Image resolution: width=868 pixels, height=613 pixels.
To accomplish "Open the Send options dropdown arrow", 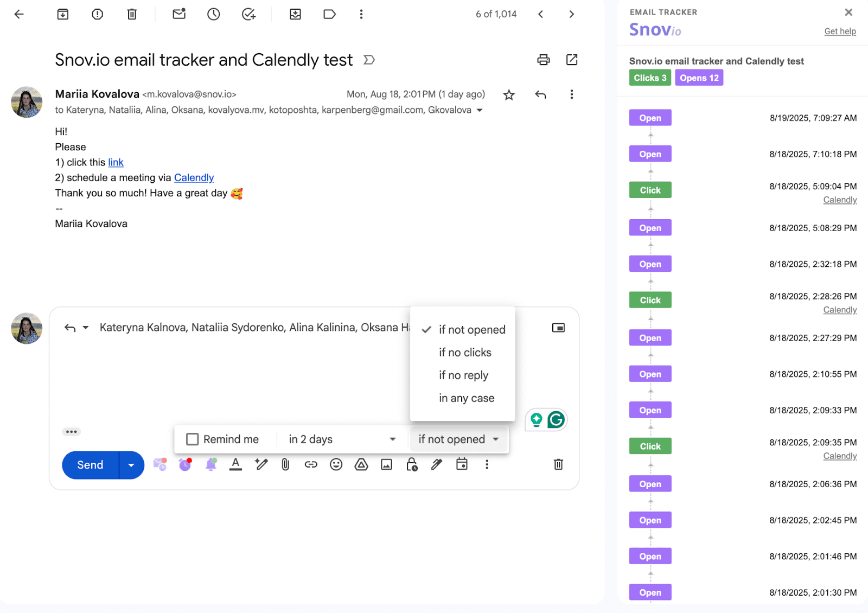I will pos(131,465).
